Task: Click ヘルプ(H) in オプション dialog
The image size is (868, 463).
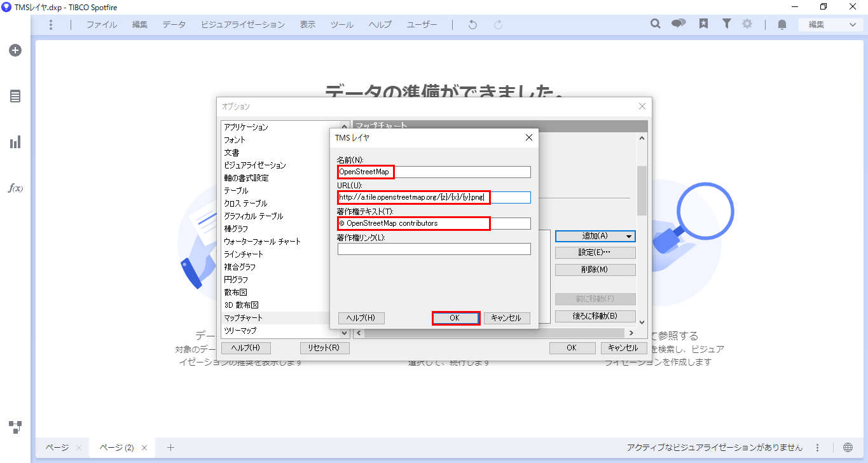Action: pos(245,348)
